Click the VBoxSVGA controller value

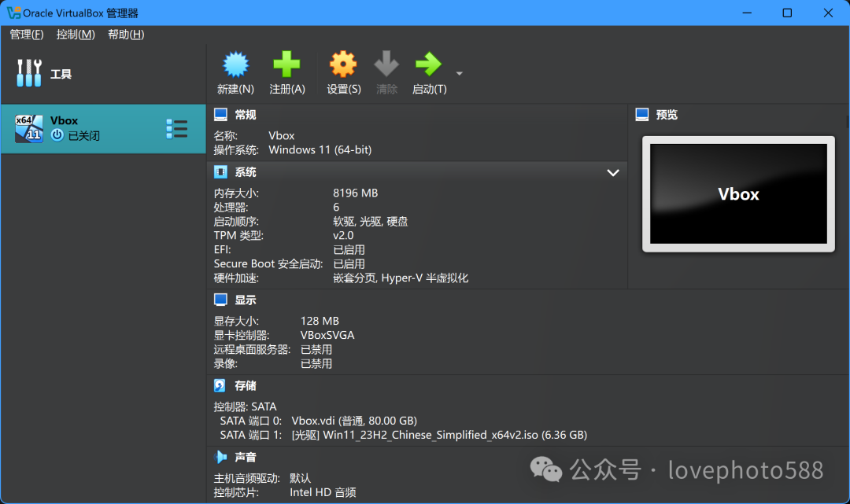click(327, 335)
